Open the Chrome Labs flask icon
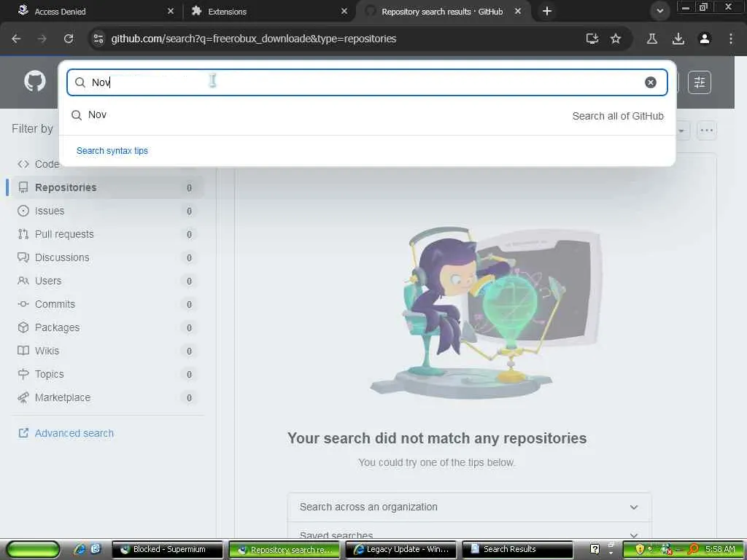 click(x=652, y=39)
